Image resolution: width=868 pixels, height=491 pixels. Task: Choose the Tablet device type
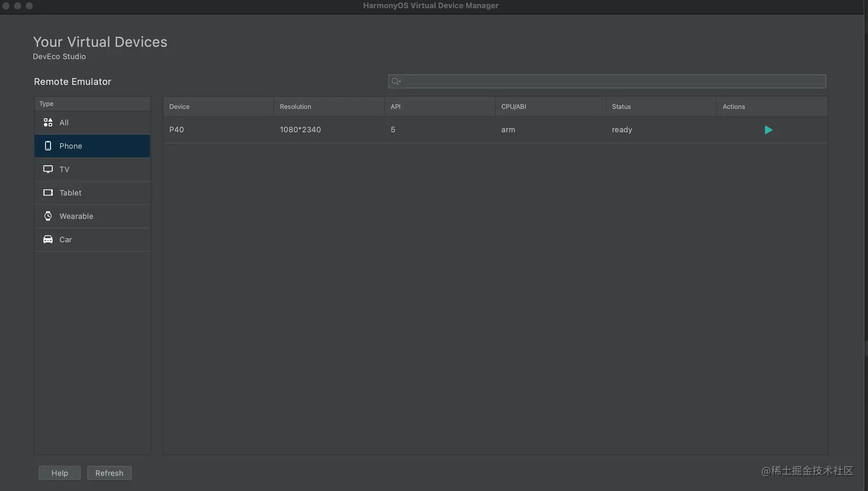[92, 193]
